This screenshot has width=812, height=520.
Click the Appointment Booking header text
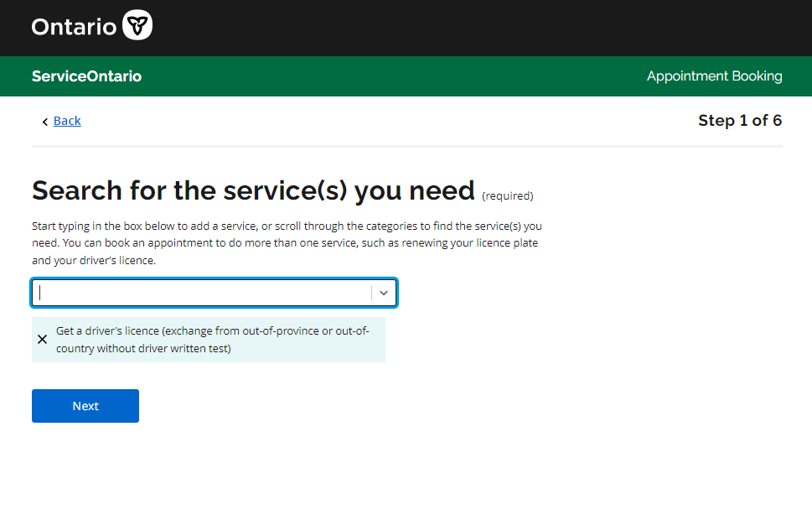coord(714,76)
